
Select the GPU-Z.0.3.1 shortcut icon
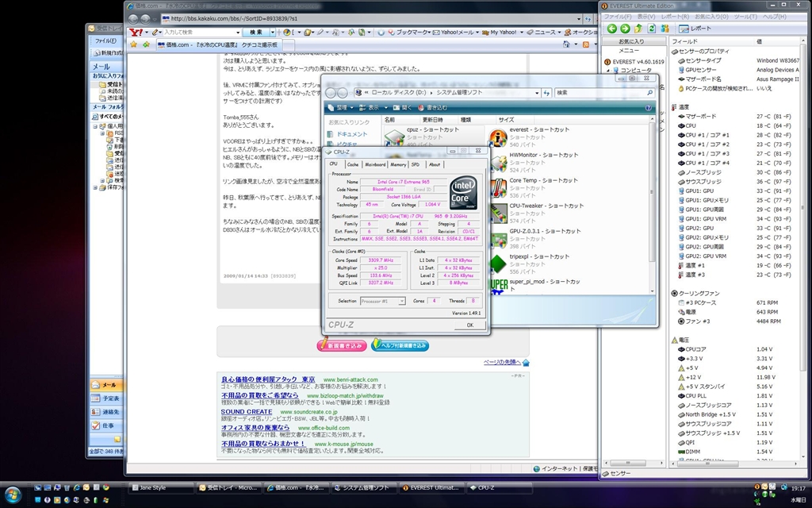(498, 240)
